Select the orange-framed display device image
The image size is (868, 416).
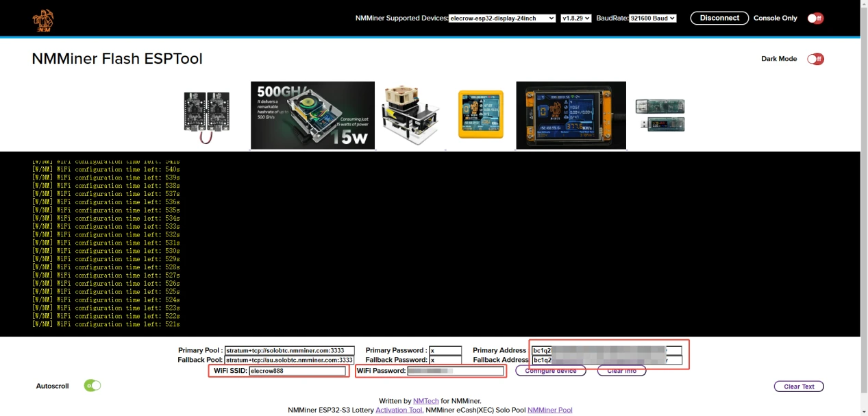pyautogui.click(x=571, y=115)
